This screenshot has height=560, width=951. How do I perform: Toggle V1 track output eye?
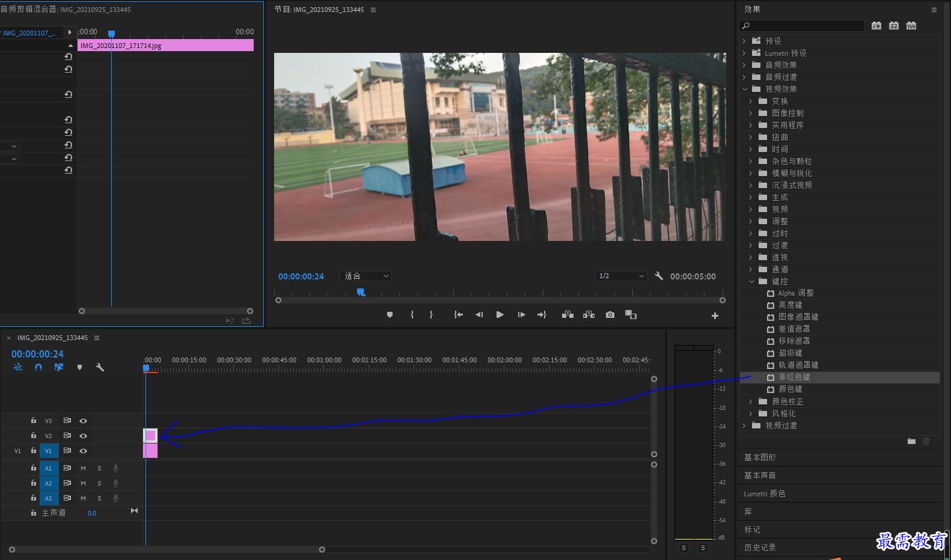(x=84, y=451)
